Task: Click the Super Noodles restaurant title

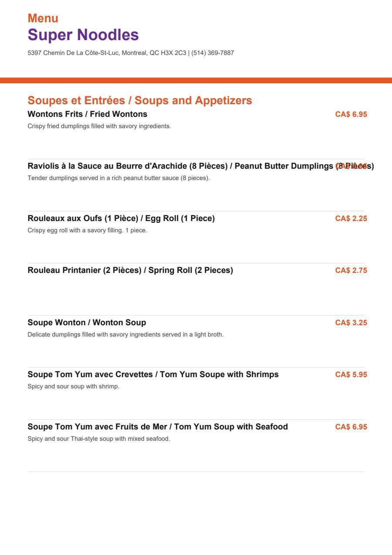Action: pyautogui.click(x=83, y=35)
